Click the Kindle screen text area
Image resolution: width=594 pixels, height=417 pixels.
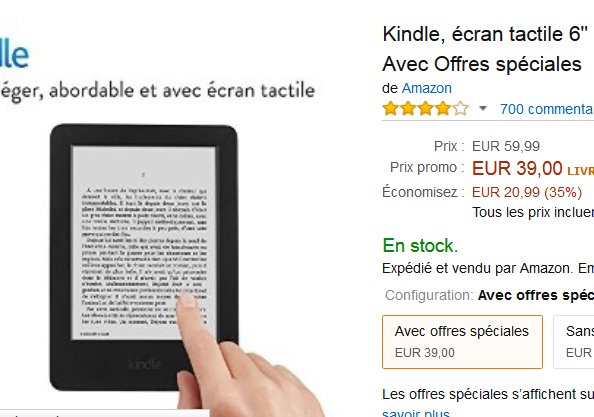[144, 242]
